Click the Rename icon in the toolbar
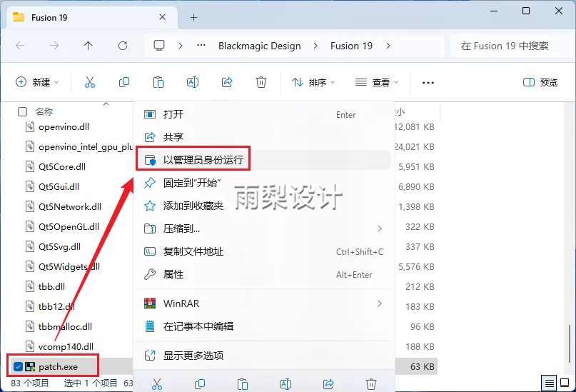 (193, 82)
